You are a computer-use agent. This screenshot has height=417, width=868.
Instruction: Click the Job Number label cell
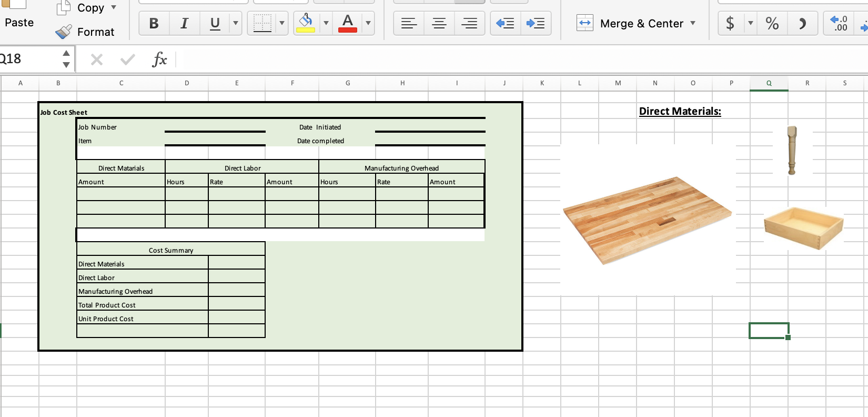click(97, 127)
